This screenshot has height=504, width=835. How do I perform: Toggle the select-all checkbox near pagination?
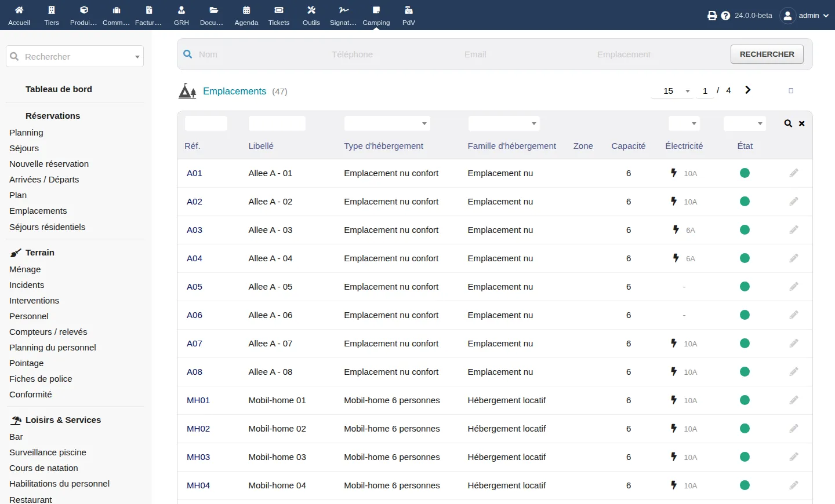click(x=791, y=91)
